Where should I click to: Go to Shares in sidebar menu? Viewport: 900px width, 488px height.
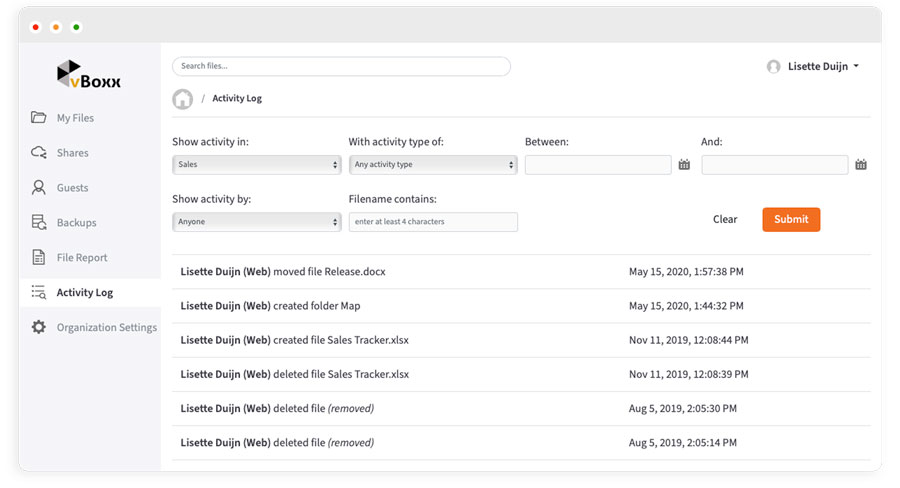pos(72,153)
